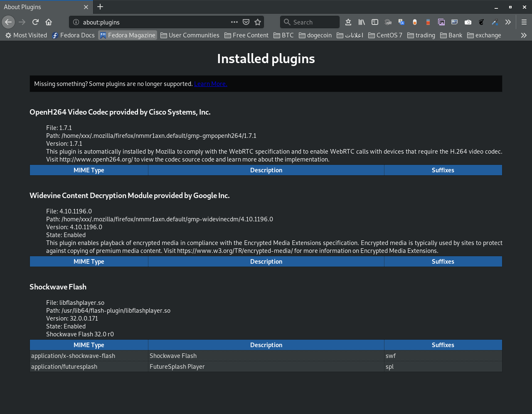Show the sidebars panel icon
This screenshot has height=414, width=532.
pos(374,22)
